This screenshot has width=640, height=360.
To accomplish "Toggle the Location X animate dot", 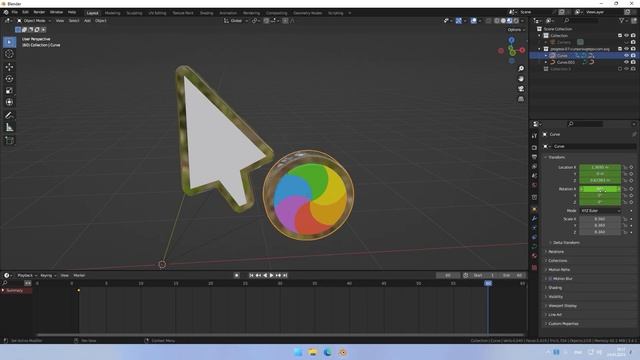I will click(x=631, y=167).
